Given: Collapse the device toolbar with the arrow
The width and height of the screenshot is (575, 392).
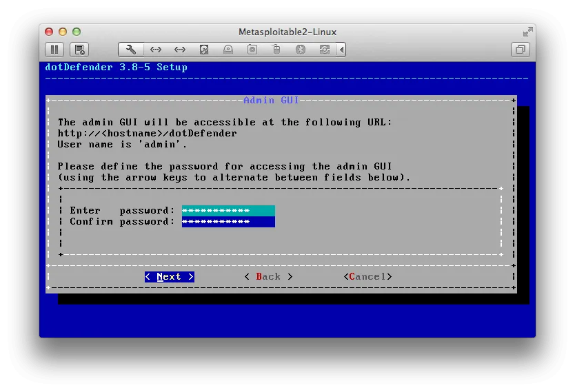Looking at the screenshot, I should tap(342, 50).
